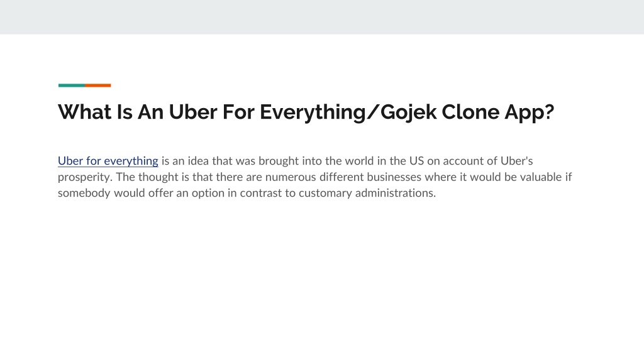Click the word 'Clone' in the heading
The image size is (644, 362).
pos(470,112)
